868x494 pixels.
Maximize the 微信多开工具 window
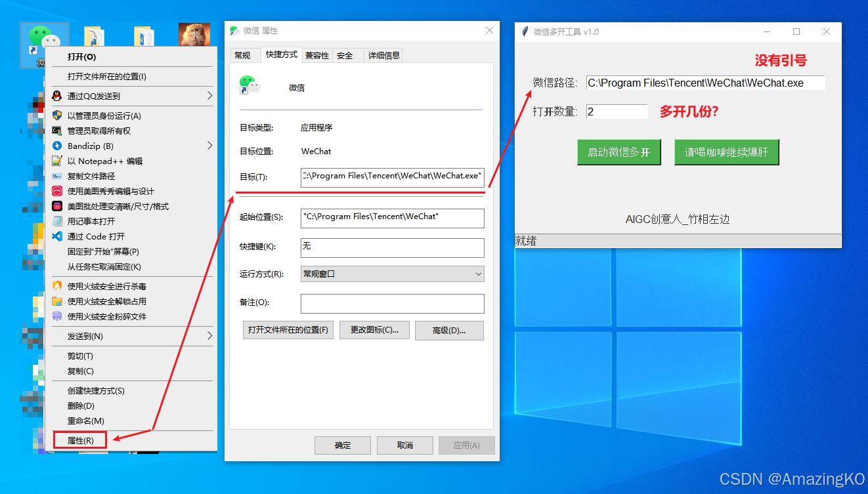pyautogui.click(x=796, y=31)
